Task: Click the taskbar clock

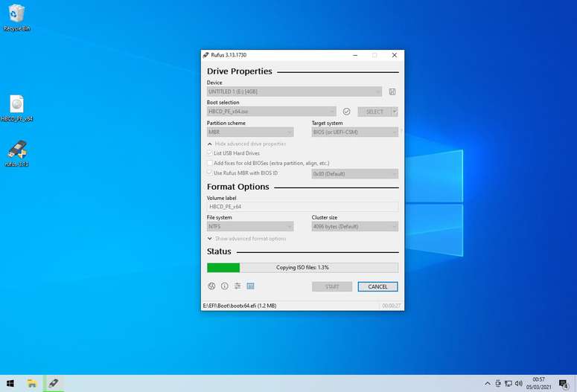Action: tap(538, 383)
